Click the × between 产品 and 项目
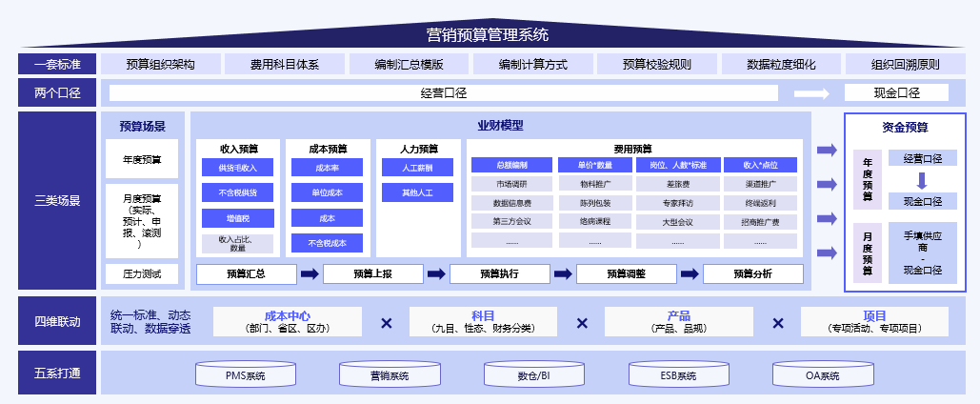Screen dimensions: 980x404 [x=777, y=323]
